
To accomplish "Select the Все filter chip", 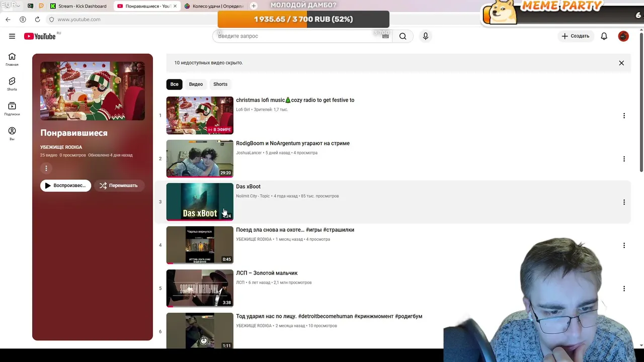I will click(174, 84).
